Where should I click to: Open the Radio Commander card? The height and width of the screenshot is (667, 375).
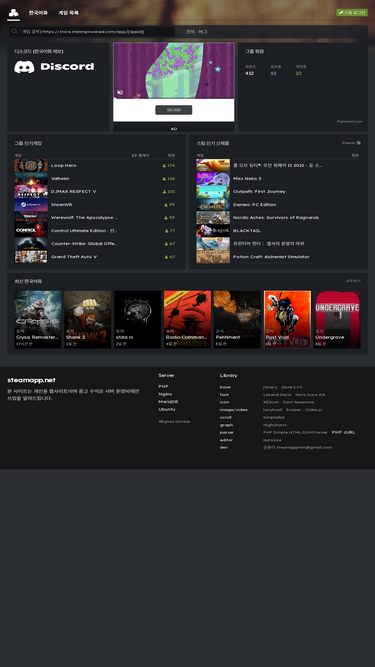[x=188, y=319]
